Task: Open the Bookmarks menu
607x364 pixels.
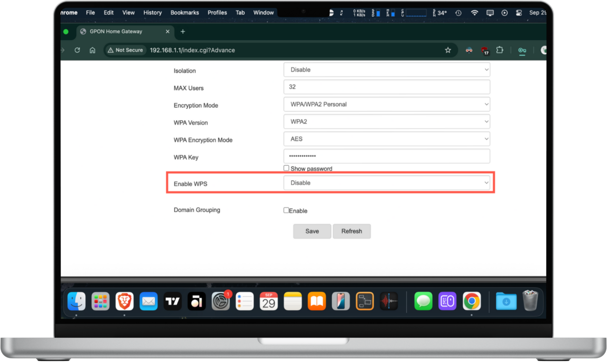Action: (x=185, y=13)
